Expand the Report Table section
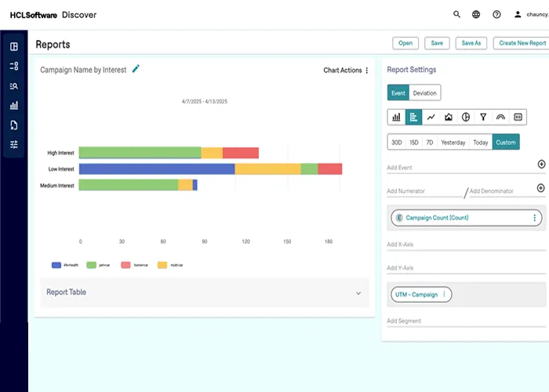The height and width of the screenshot is (392, 549). [x=358, y=293]
